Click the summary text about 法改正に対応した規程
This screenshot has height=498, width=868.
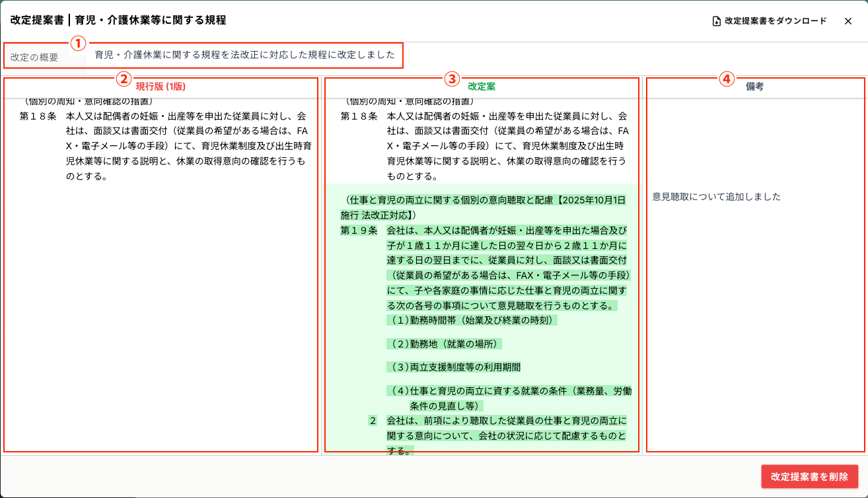[244, 55]
